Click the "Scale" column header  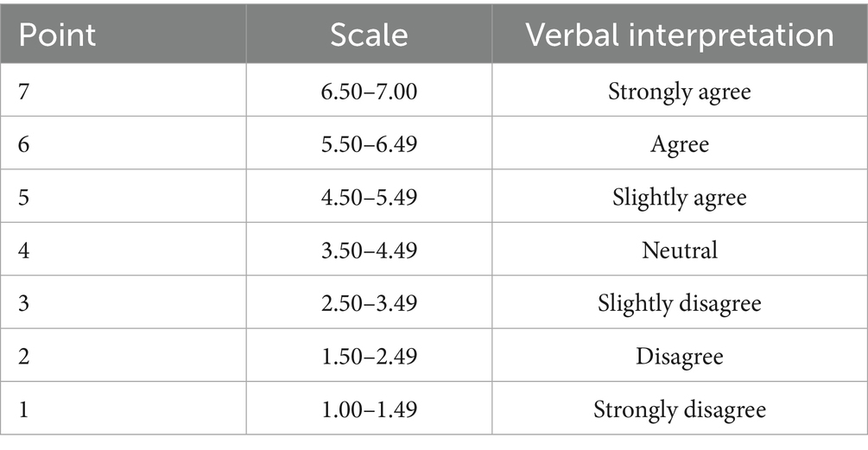click(x=369, y=35)
